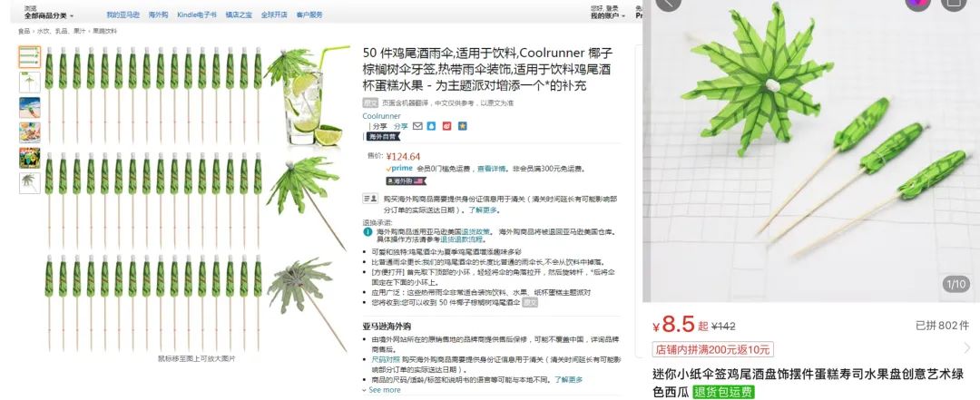Select the beach scene product thumbnail

pos(29,108)
